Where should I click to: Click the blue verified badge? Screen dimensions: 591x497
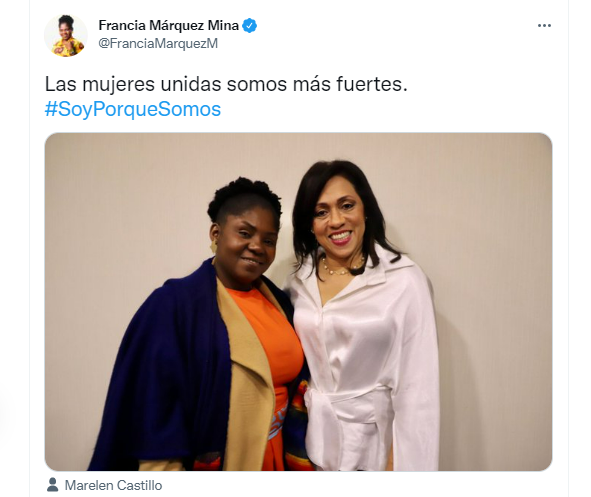pyautogui.click(x=250, y=25)
